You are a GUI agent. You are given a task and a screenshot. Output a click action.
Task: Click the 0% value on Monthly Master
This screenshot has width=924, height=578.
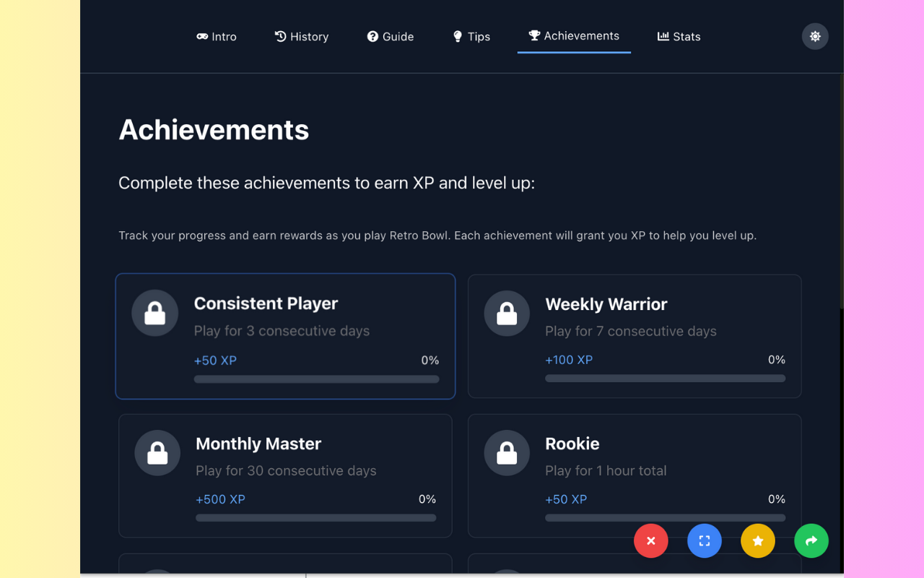click(x=427, y=499)
